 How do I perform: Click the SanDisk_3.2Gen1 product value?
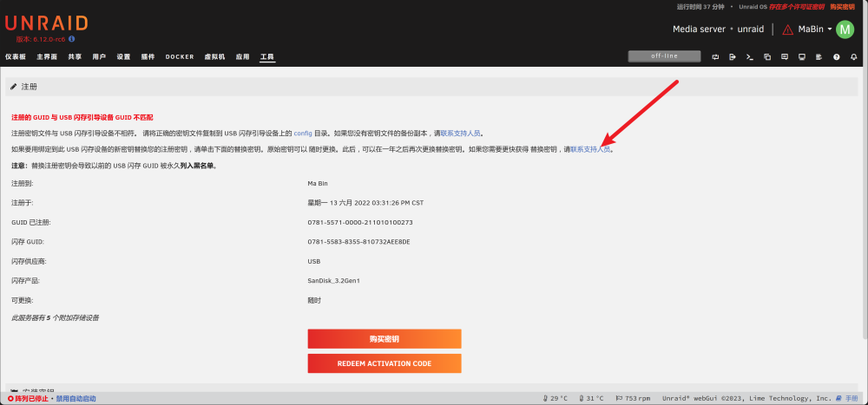pyautogui.click(x=334, y=280)
